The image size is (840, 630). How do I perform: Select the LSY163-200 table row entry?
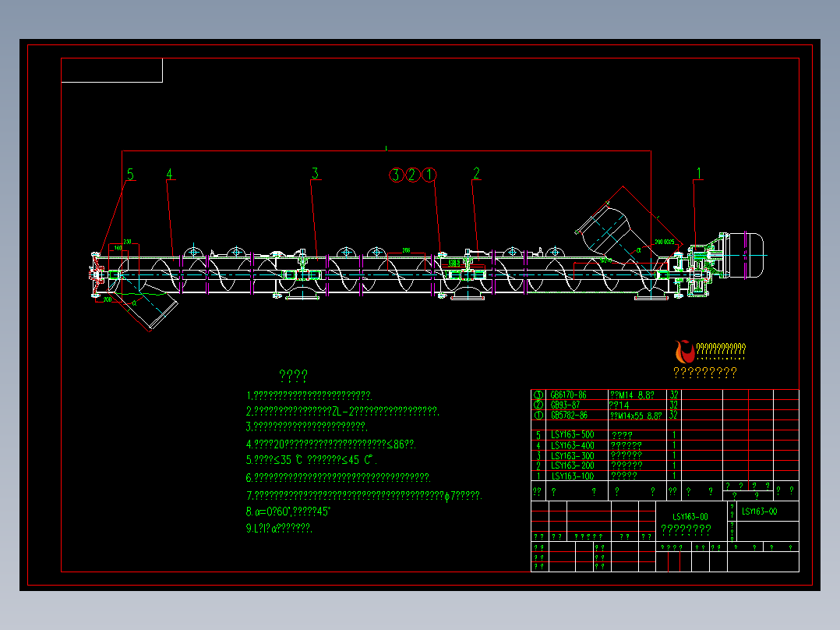click(572, 465)
